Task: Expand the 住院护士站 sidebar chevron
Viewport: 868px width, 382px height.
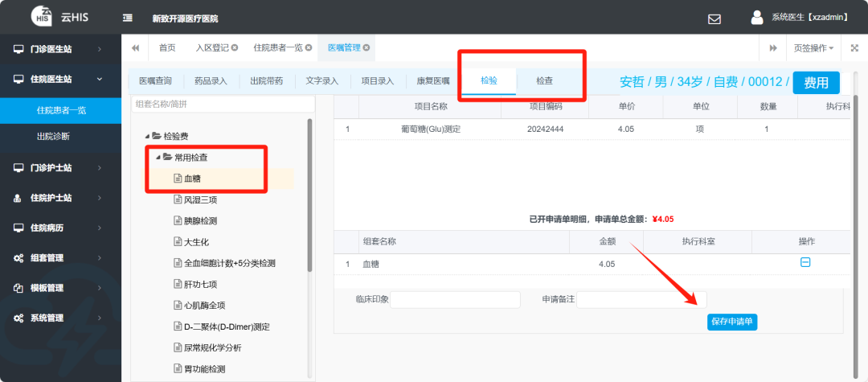Action: [x=100, y=198]
